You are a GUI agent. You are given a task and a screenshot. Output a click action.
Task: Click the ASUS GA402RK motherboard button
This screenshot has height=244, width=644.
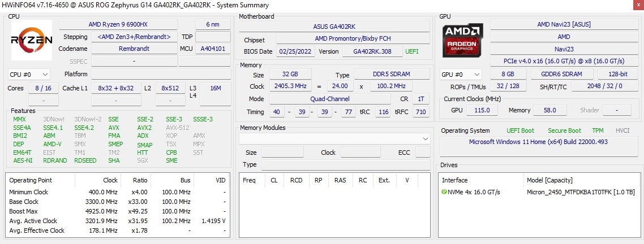pos(334,27)
